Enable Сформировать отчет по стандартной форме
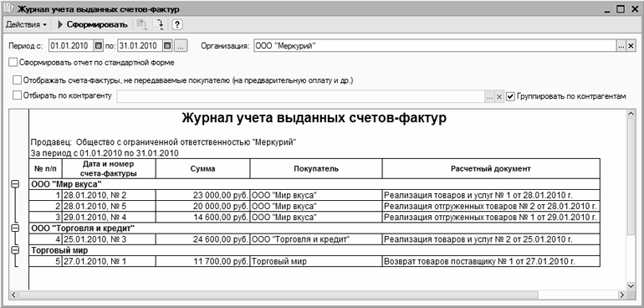 pos(13,63)
